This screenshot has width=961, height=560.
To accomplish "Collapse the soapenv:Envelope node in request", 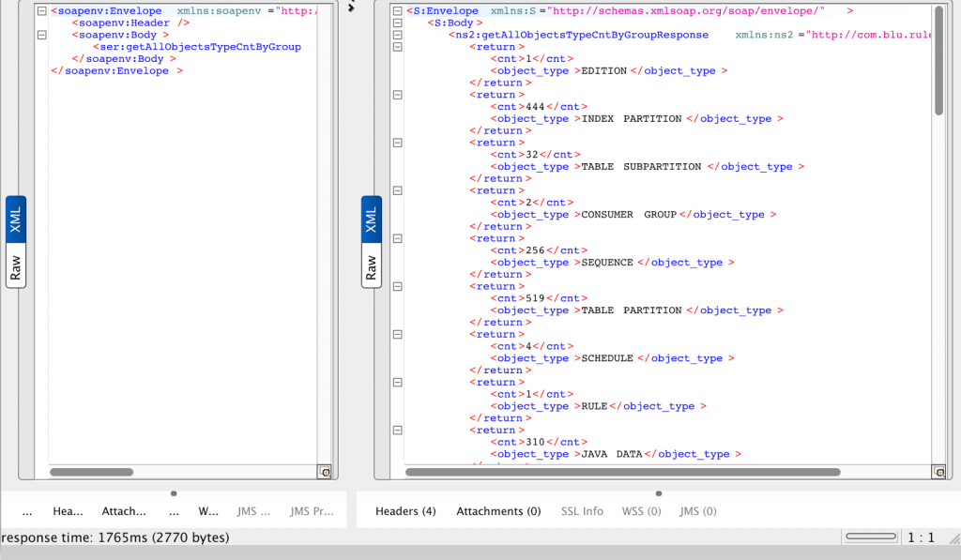I will point(41,11).
